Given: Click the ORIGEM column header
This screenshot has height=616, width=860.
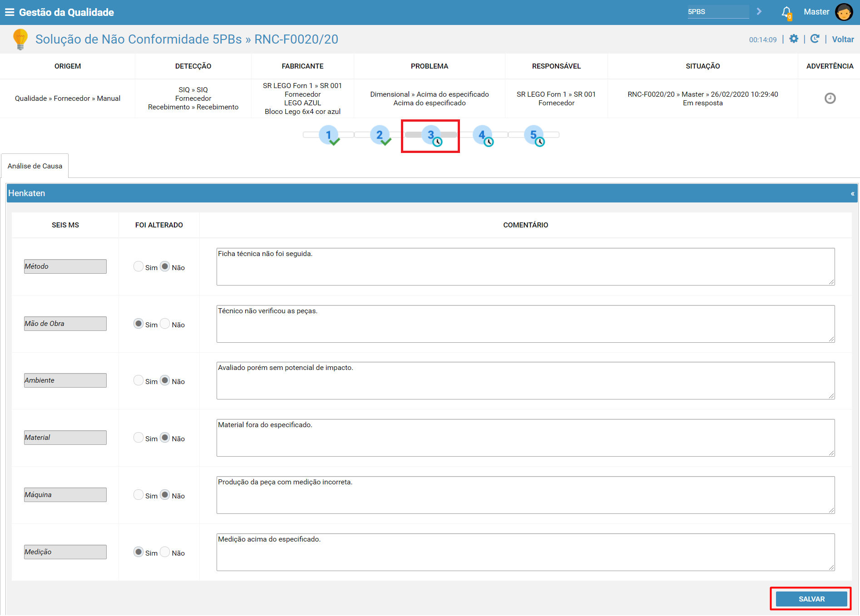Looking at the screenshot, I should click(x=68, y=66).
